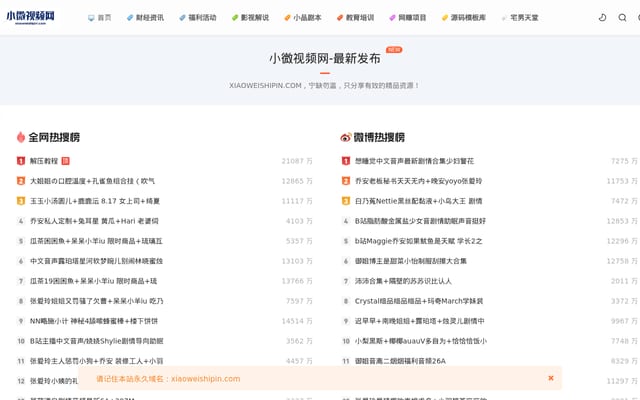Open the 财经资讯 nav item

point(145,18)
